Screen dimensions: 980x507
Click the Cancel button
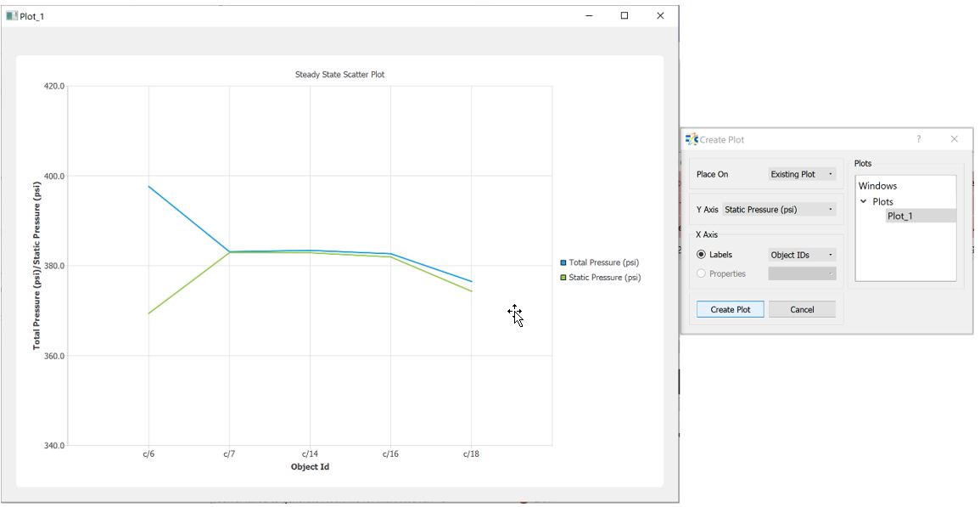click(x=802, y=310)
